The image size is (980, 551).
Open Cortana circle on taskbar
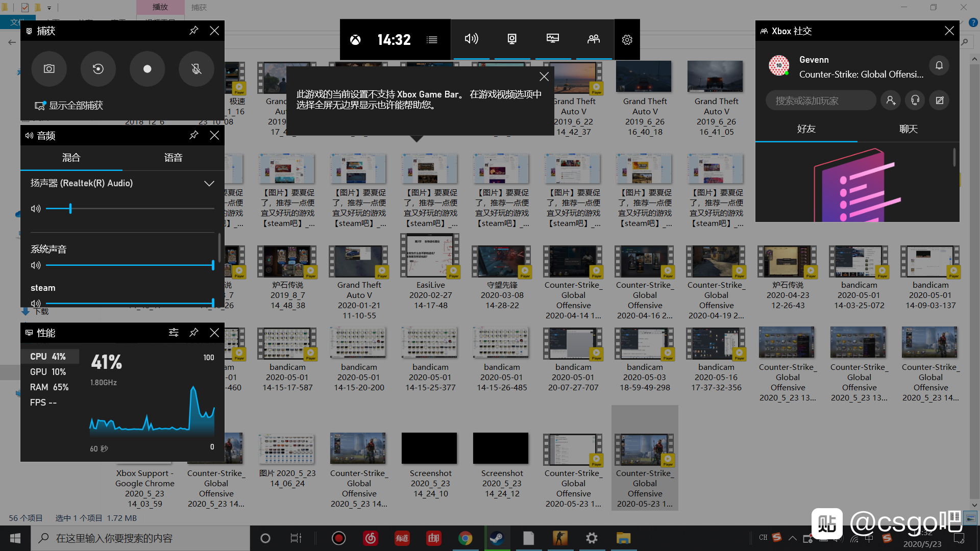click(265, 538)
